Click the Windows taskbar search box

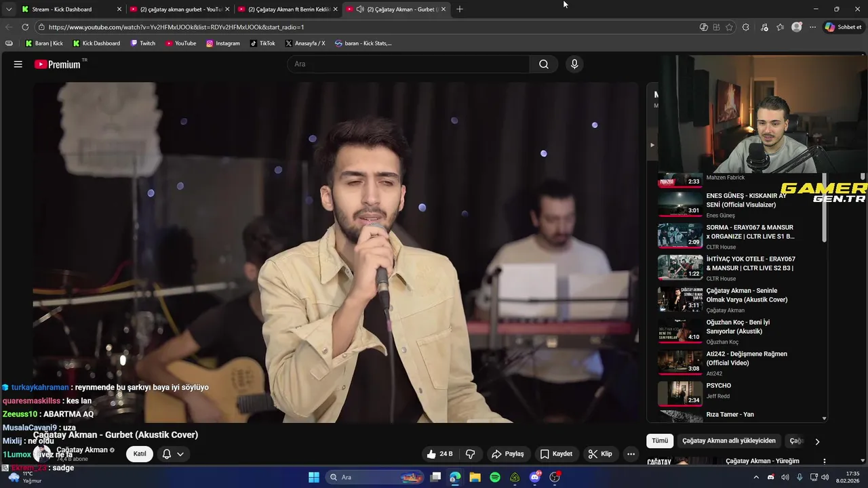click(x=374, y=477)
